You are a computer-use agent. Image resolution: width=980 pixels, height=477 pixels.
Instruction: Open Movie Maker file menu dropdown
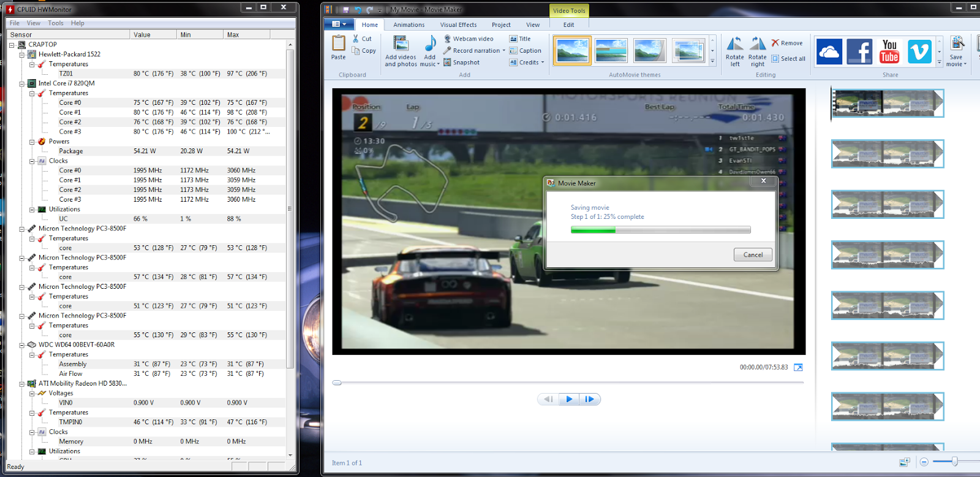pos(339,24)
